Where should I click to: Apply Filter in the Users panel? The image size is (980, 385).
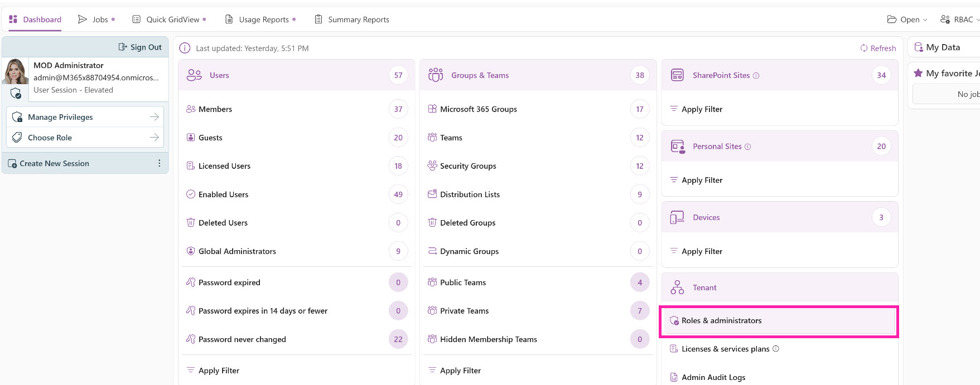pyautogui.click(x=218, y=371)
